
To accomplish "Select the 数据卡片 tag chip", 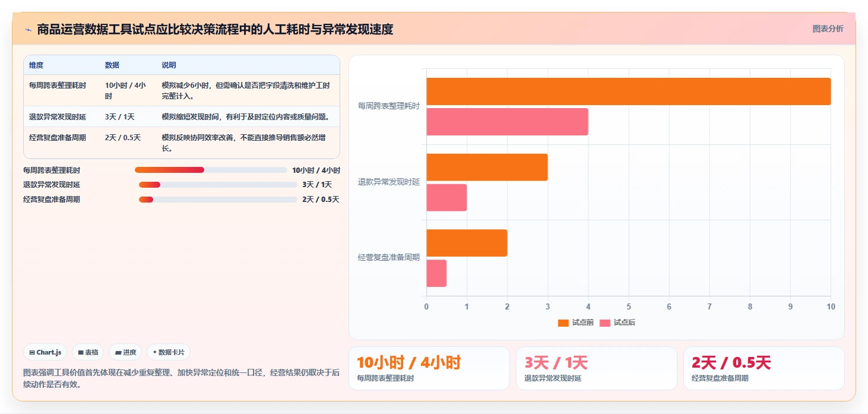I will click(x=169, y=352).
